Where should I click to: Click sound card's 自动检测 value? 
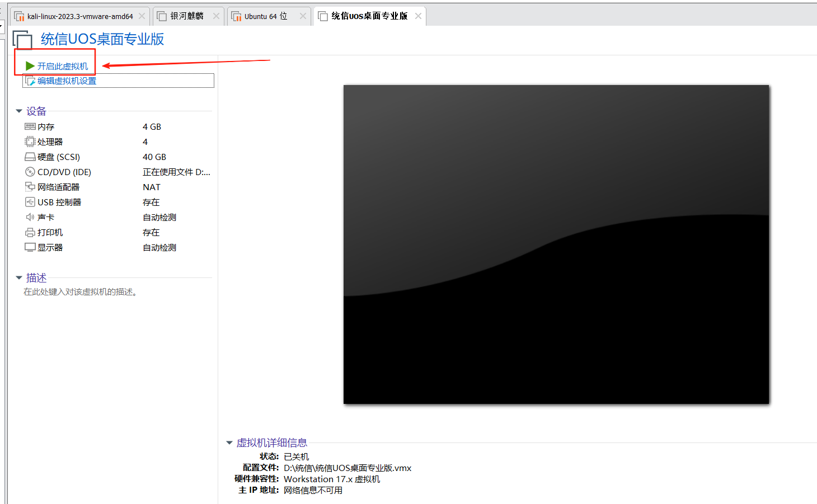(x=159, y=218)
